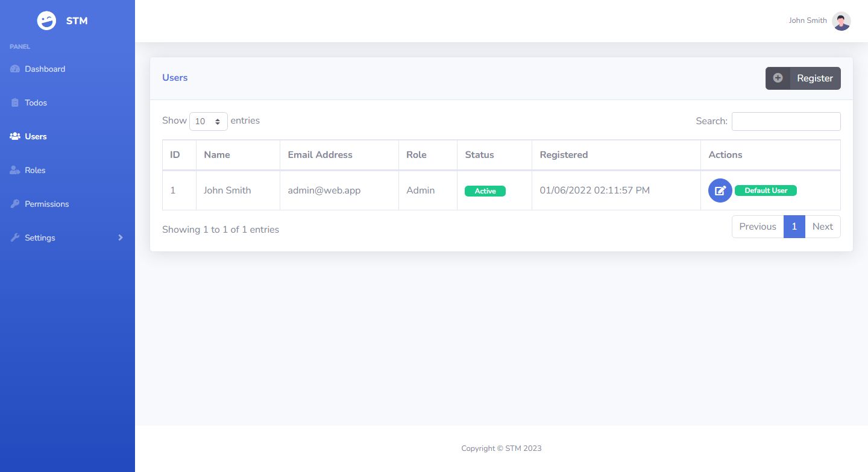
Task: Sort the table by Name column
Action: point(217,155)
